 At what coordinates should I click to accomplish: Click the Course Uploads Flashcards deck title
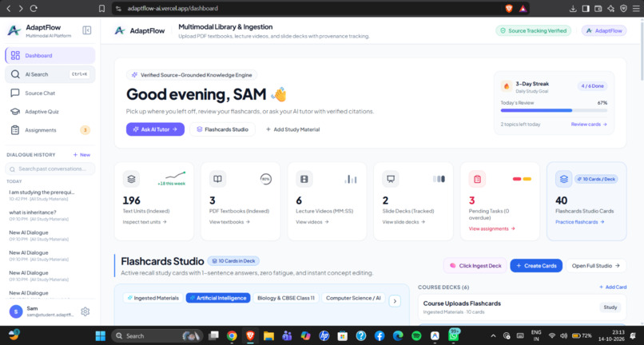tap(462, 303)
